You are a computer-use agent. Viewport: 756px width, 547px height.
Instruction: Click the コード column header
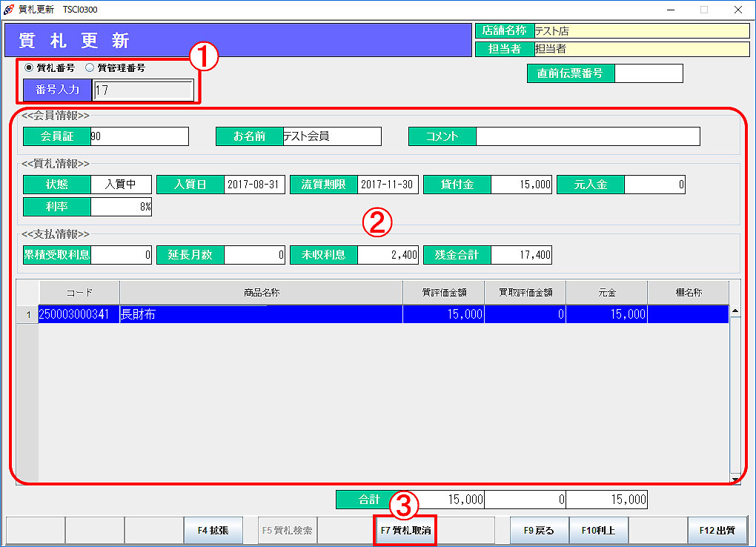pyautogui.click(x=79, y=292)
